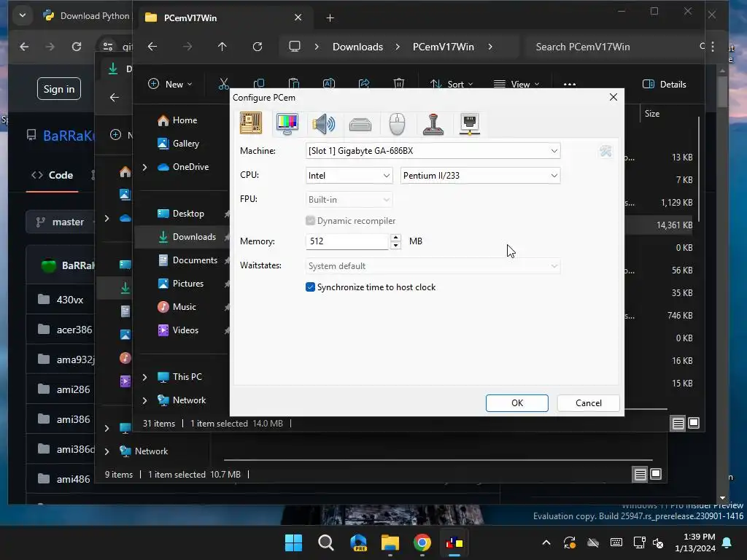Open the PCem app on the taskbar
Screen dimensions: 747x560
pos(454,542)
